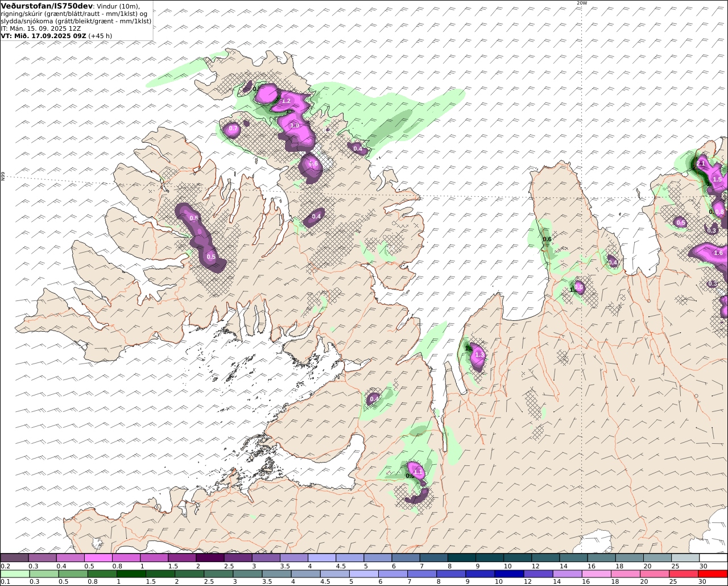This screenshot has width=728, height=586.
Task: Click the "IT: Mán. 15. 09. 2025 12Z" line
Action: coord(40,28)
